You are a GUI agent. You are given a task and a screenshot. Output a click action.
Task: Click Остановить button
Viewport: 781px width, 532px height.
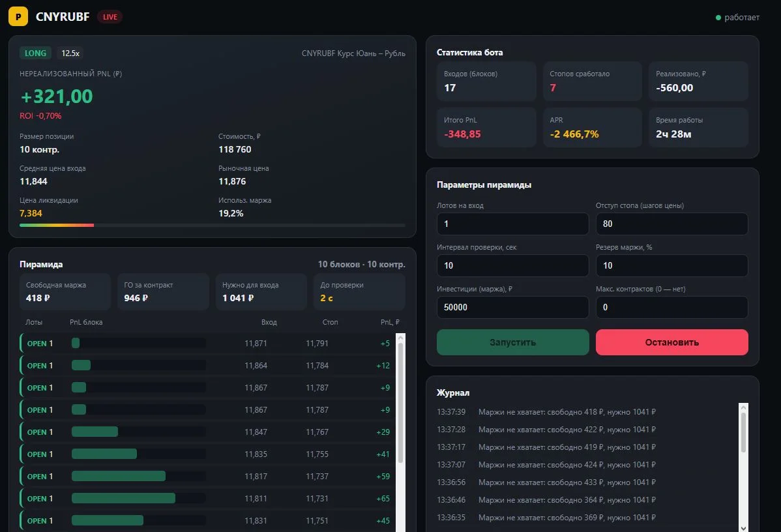tap(671, 342)
